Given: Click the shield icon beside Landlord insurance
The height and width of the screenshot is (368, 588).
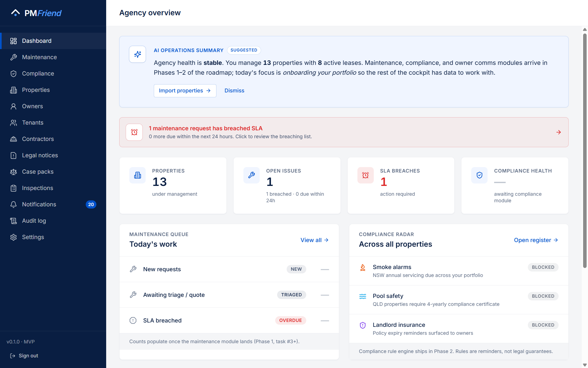Looking at the screenshot, I should [x=363, y=325].
